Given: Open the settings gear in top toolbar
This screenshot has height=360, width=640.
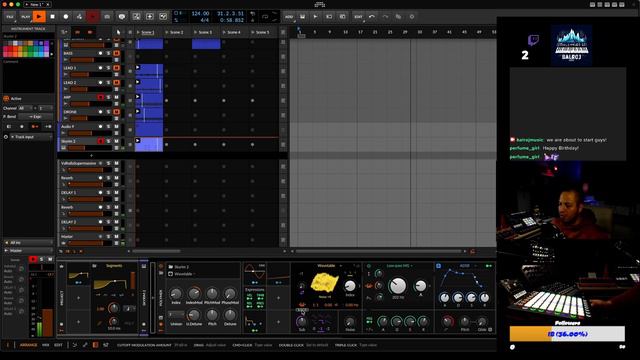Looking at the screenshot, I should click(412, 17).
